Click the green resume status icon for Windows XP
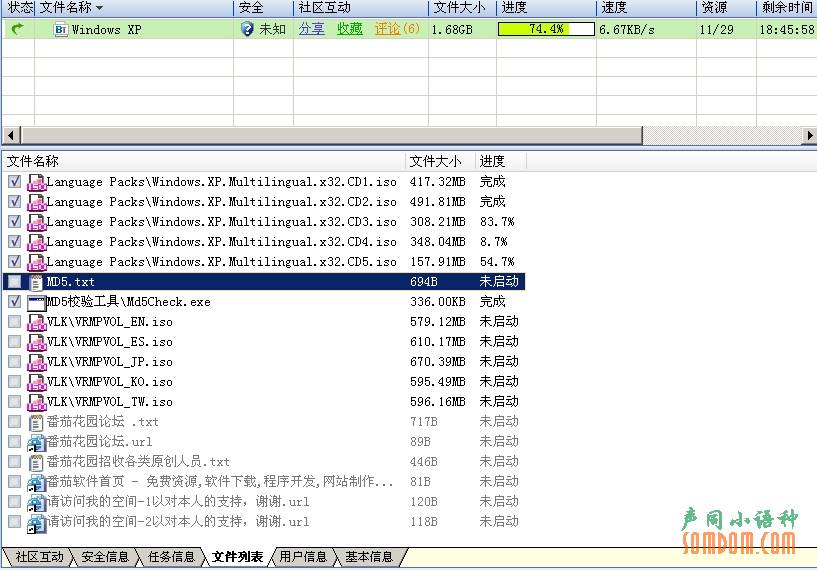This screenshot has height=570, width=817. click(x=18, y=29)
